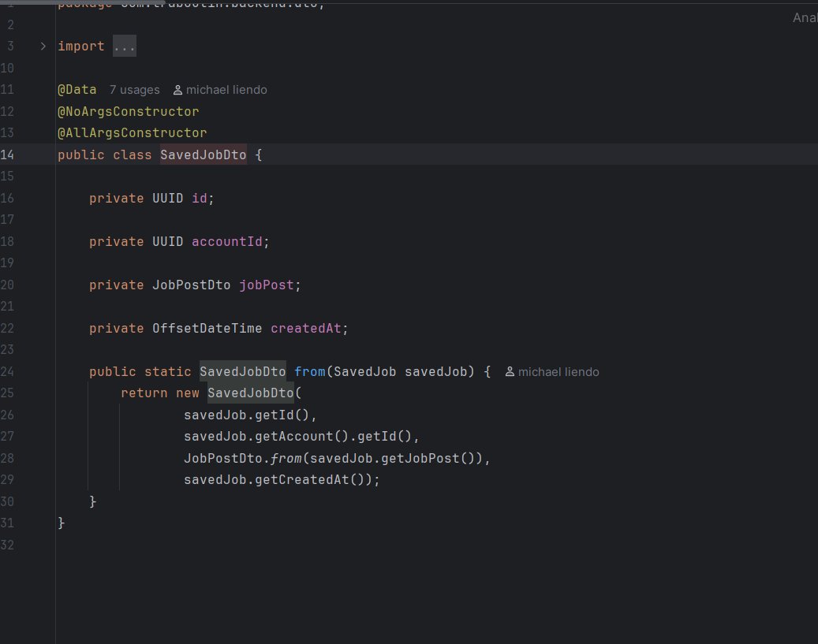Click the 'from' method name on line 24
The height and width of the screenshot is (644, 818).
tap(310, 371)
